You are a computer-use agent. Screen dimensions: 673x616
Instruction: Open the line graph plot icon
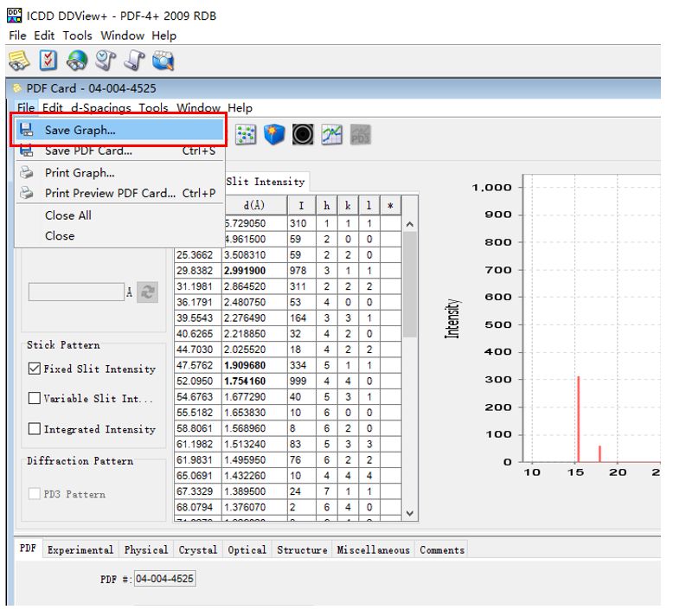(332, 135)
